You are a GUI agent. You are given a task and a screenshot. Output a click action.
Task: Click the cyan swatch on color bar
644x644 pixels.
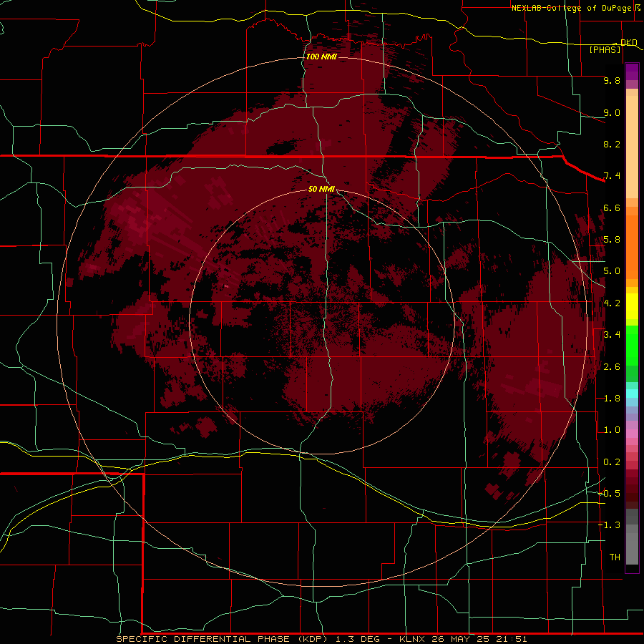[632, 393]
